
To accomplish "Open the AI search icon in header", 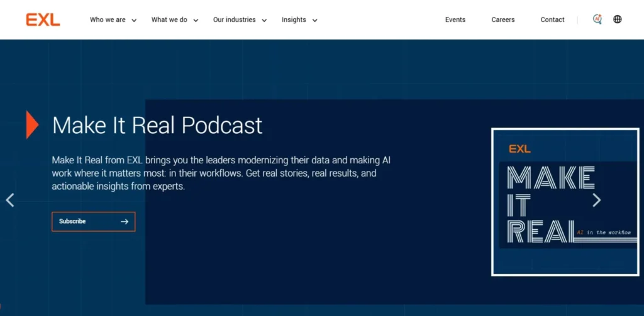I will (597, 19).
